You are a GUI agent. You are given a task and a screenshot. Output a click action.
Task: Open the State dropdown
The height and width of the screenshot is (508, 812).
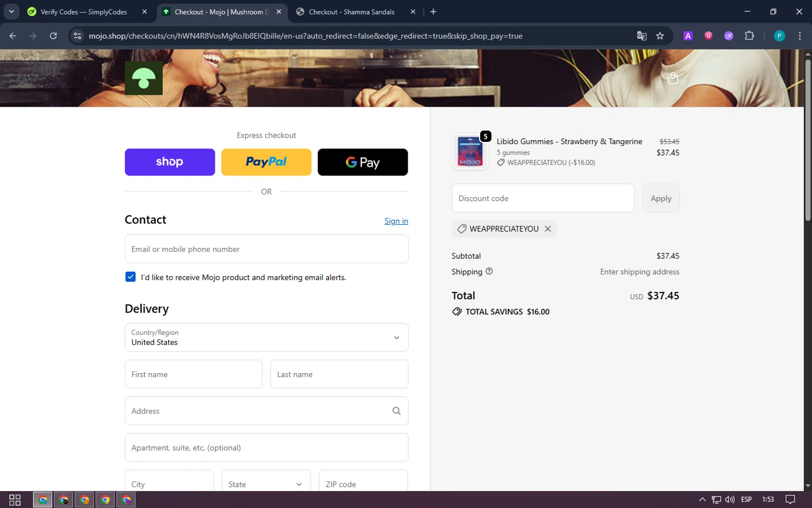coord(266,481)
